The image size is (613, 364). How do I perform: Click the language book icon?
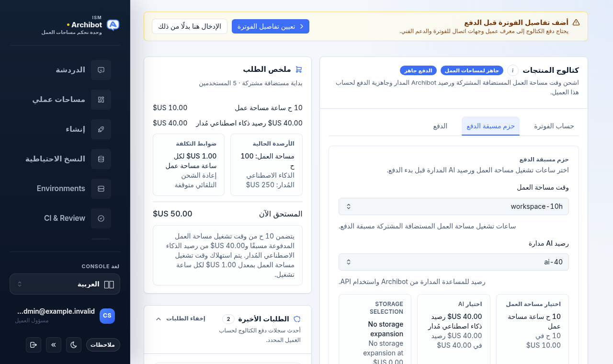point(109,284)
